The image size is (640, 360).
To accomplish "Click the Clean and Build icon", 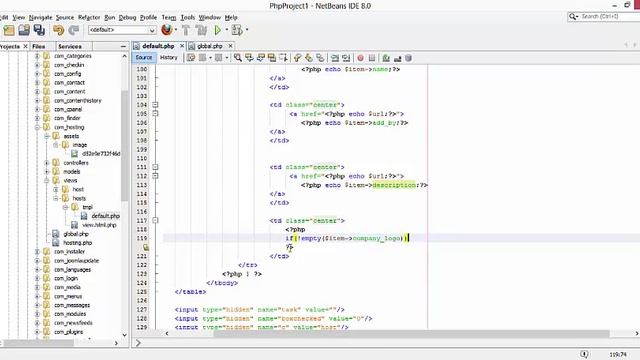I will click(201, 30).
